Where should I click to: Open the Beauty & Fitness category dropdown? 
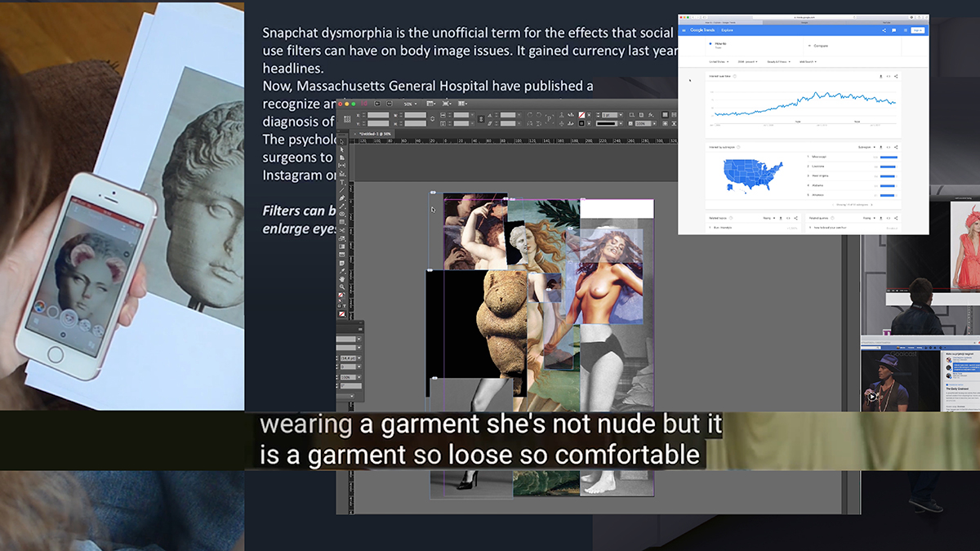point(778,62)
